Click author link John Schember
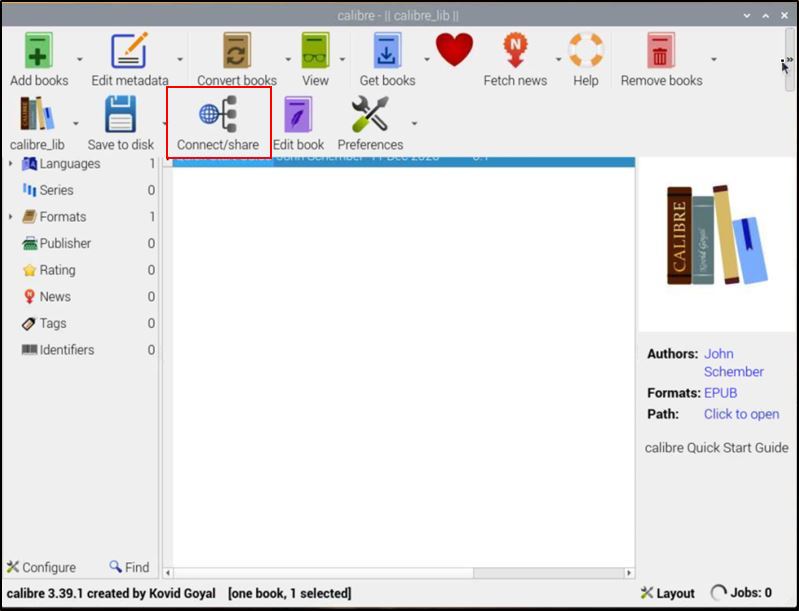Image resolution: width=799 pixels, height=611 pixels. (733, 362)
